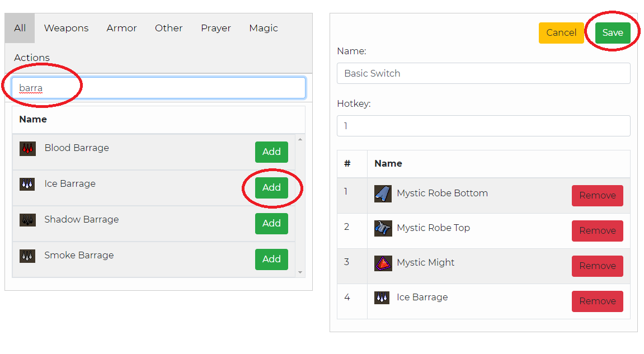This screenshot has width=644, height=354.
Task: Focus the Hotkey input field
Action: (483, 126)
